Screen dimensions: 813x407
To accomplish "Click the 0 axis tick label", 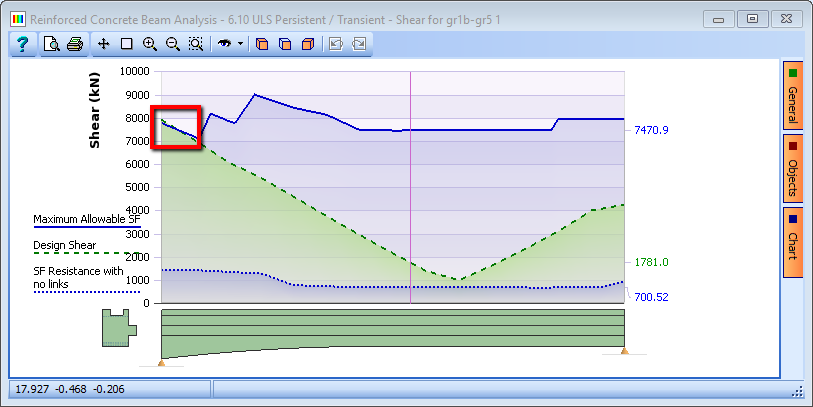I will tap(146, 303).
